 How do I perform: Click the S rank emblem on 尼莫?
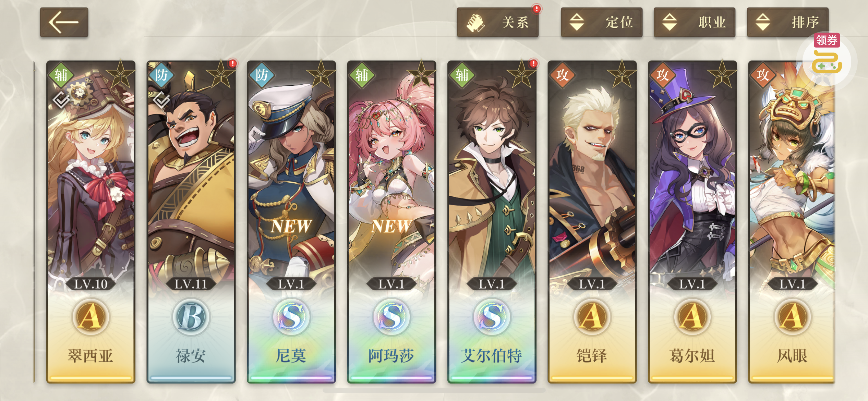point(291,317)
